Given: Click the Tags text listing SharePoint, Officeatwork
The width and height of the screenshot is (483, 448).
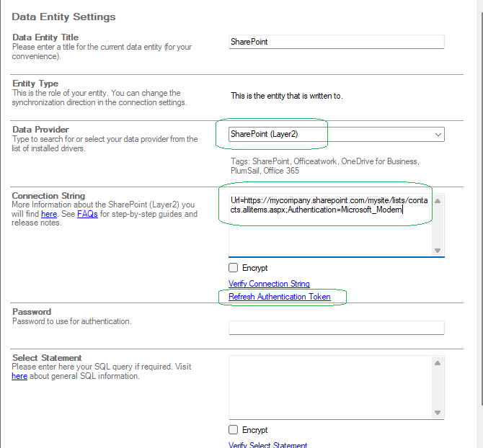Looking at the screenshot, I should 325,166.
